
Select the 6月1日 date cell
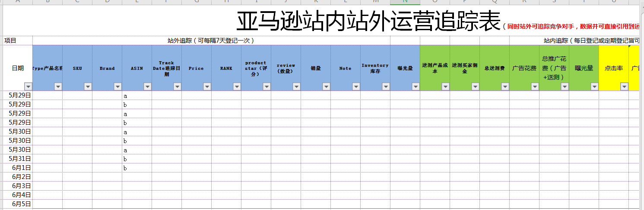[x=17, y=168]
